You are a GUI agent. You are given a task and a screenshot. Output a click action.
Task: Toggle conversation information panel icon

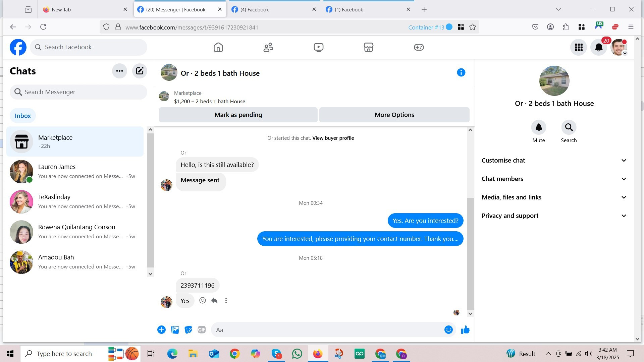(461, 72)
